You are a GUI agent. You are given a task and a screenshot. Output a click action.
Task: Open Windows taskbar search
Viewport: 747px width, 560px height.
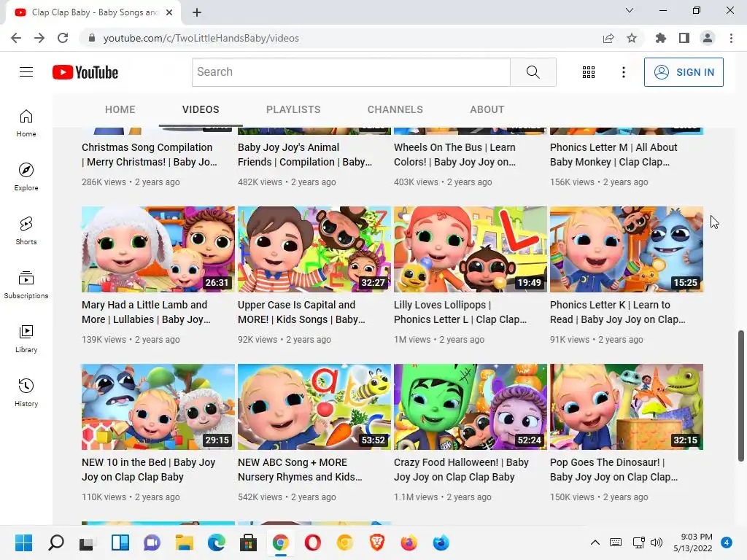(55, 542)
